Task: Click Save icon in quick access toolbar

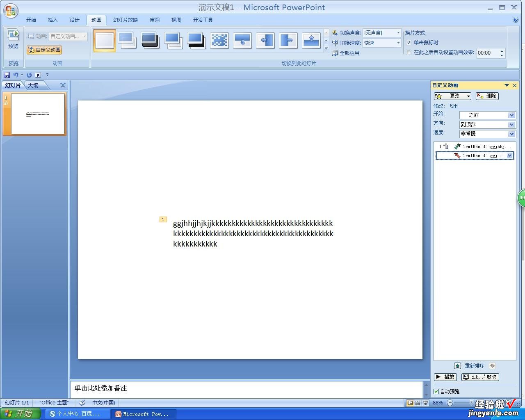Action: [x=7, y=75]
